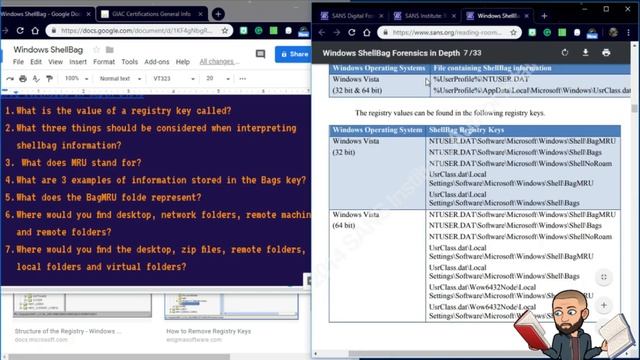The image size is (640, 360).
Task: Click the All changes saved link
Action: pyautogui.click(x=218, y=62)
